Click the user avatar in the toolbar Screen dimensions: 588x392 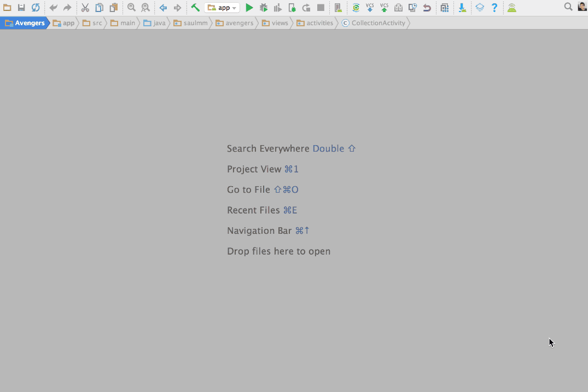pyautogui.click(x=581, y=7)
